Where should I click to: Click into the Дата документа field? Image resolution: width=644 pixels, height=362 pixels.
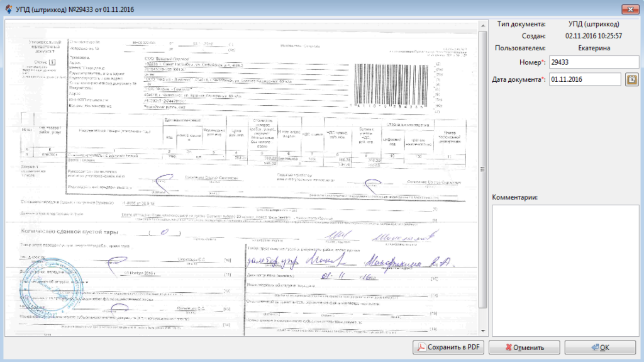click(585, 79)
